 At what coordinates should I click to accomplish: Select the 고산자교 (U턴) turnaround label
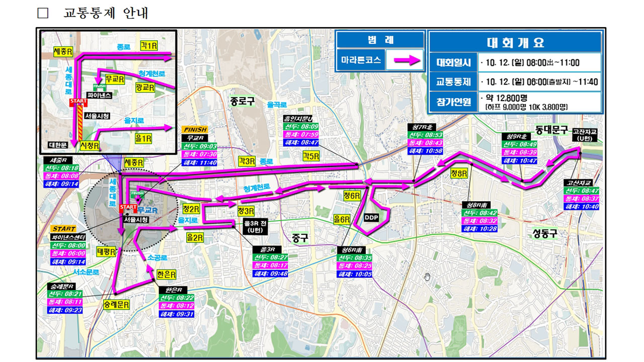(x=584, y=135)
